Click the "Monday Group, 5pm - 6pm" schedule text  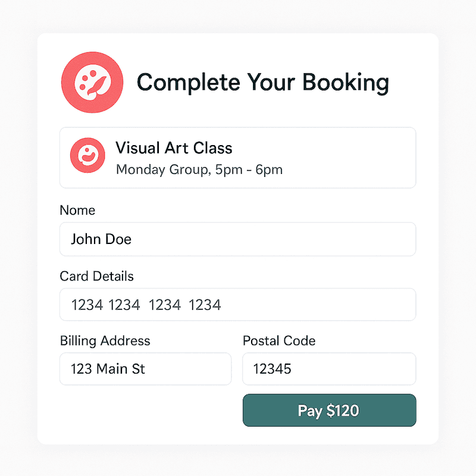199,170
